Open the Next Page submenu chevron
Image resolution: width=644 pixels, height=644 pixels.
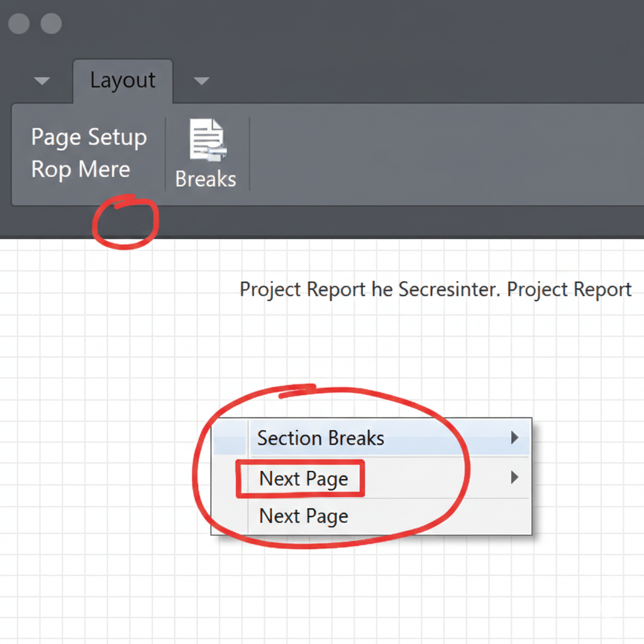(x=514, y=478)
